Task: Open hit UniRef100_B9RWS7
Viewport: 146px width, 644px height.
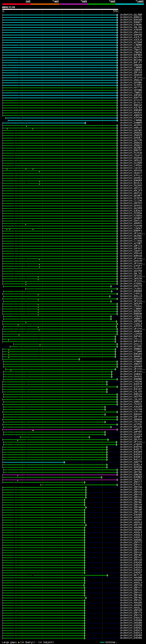Action: point(131,22)
